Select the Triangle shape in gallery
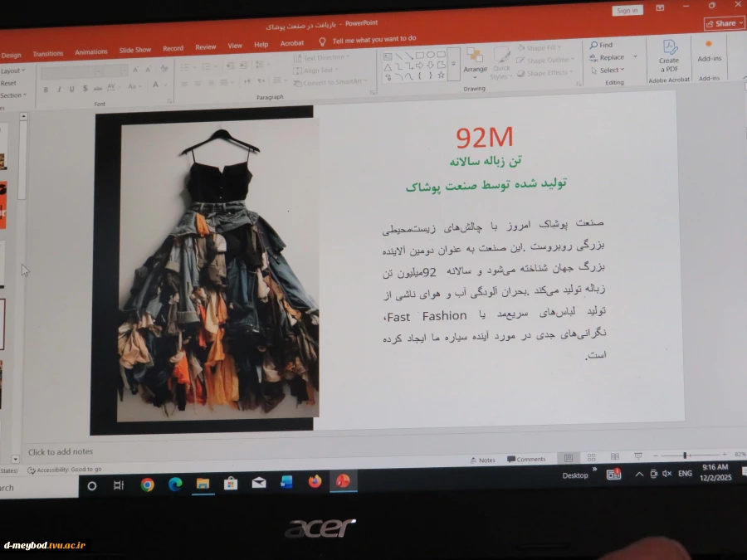Screen dimensions: 747x560 pyautogui.click(x=388, y=67)
